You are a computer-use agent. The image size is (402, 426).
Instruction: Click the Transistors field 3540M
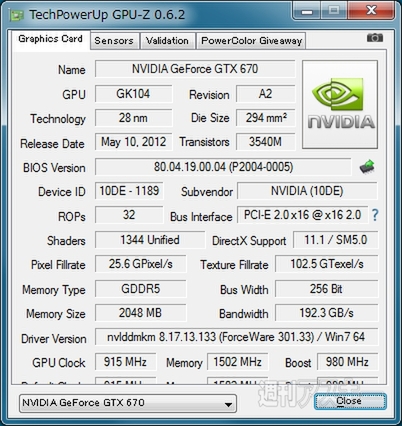click(x=265, y=142)
